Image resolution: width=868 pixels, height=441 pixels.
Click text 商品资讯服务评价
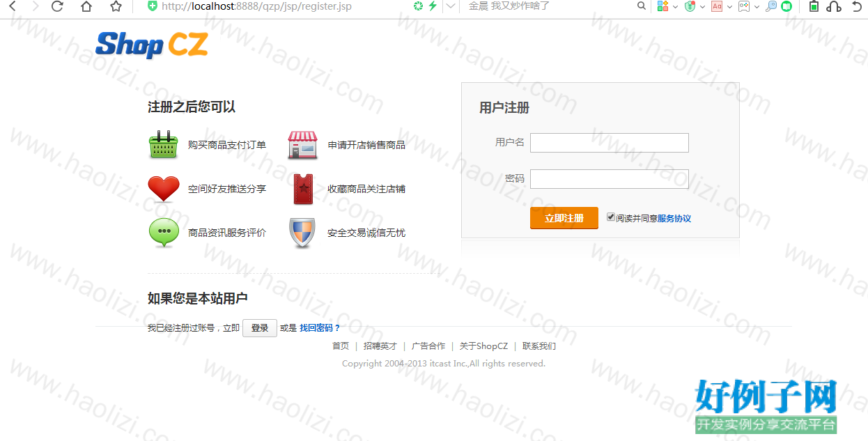pos(227,233)
